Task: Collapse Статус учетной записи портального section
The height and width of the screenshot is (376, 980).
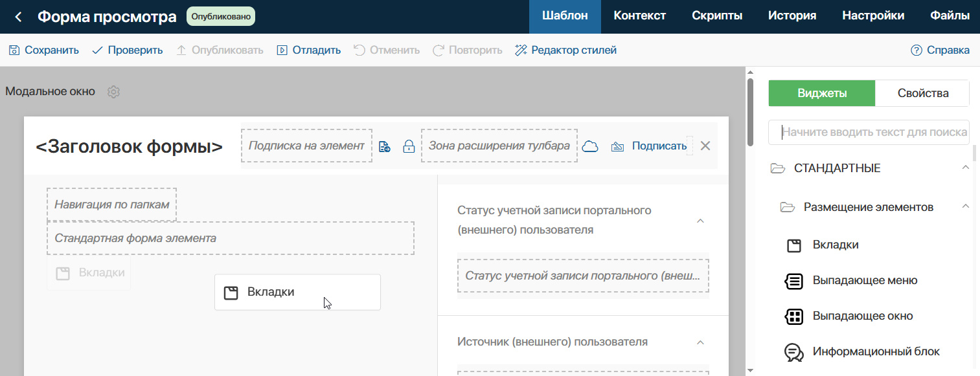Action: point(700,221)
